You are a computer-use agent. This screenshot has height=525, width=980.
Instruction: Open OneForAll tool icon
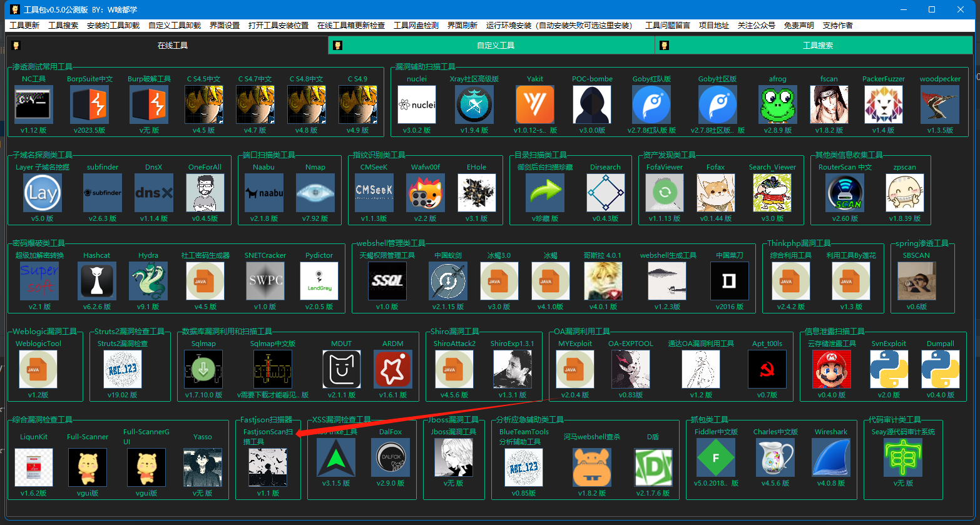(205, 193)
